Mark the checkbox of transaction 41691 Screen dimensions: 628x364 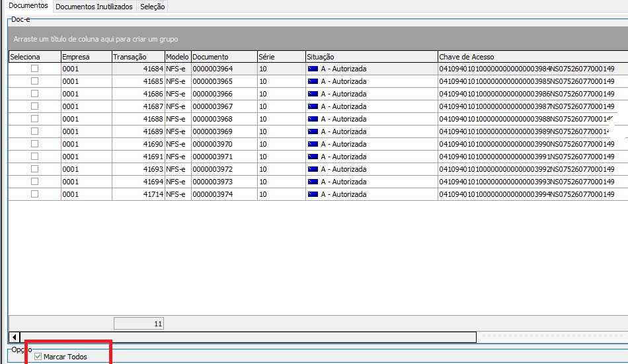[35, 156]
